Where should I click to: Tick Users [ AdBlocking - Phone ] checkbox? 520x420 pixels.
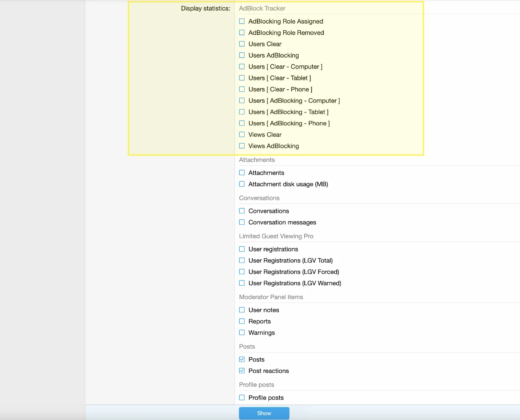[242, 123]
